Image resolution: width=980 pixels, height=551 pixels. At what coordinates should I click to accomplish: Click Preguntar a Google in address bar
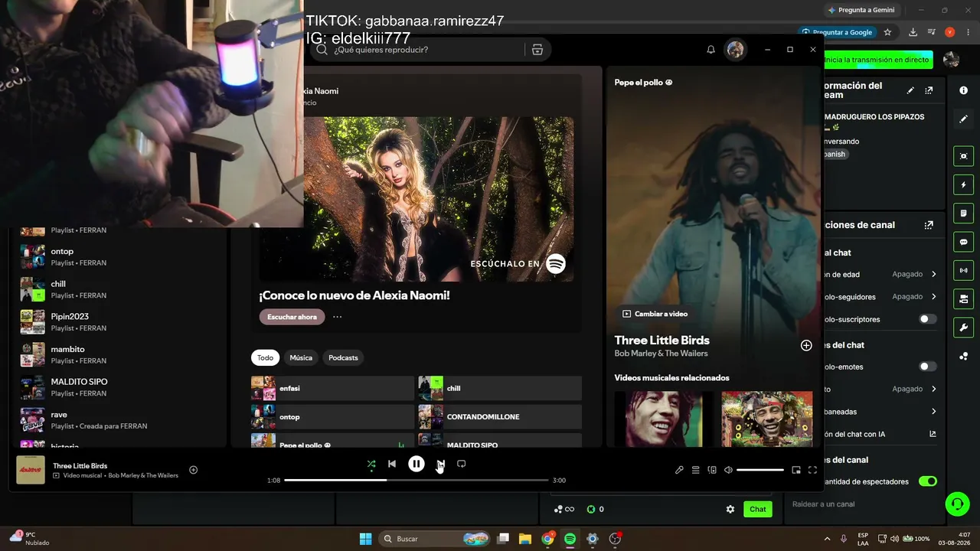tap(837, 32)
